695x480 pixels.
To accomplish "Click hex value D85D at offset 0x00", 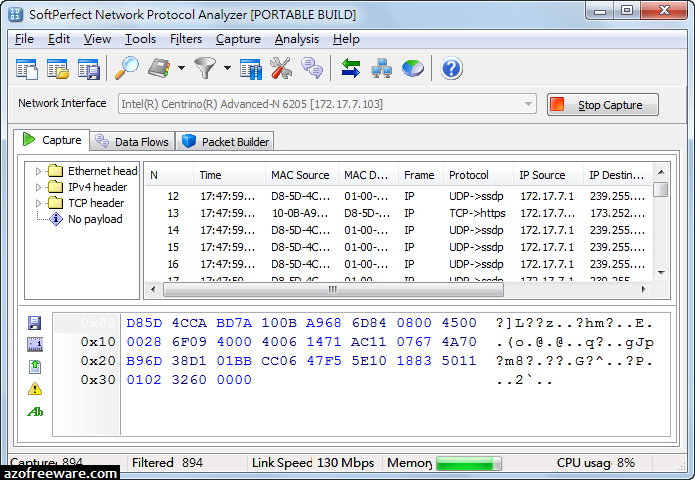I will click(144, 323).
